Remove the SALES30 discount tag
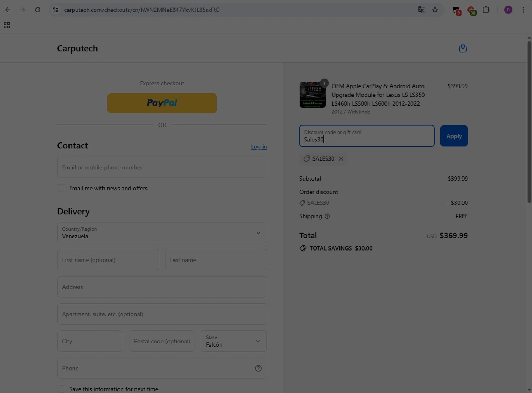 tap(341, 159)
